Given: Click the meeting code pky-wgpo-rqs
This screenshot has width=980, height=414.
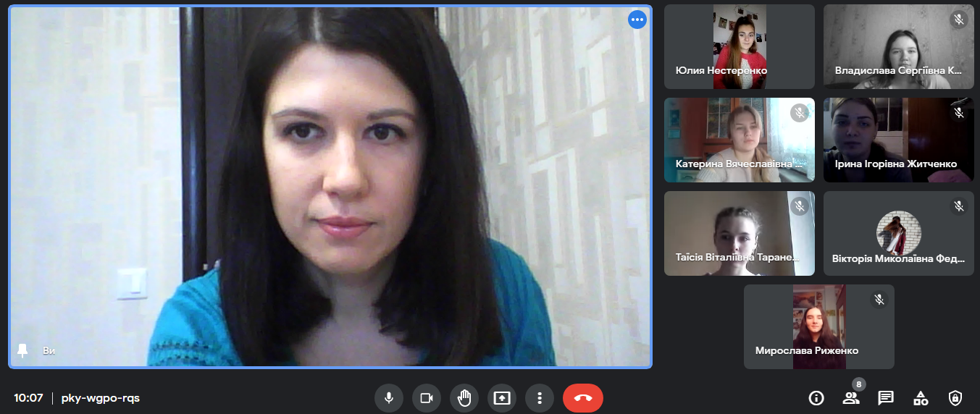Looking at the screenshot, I should (101, 398).
